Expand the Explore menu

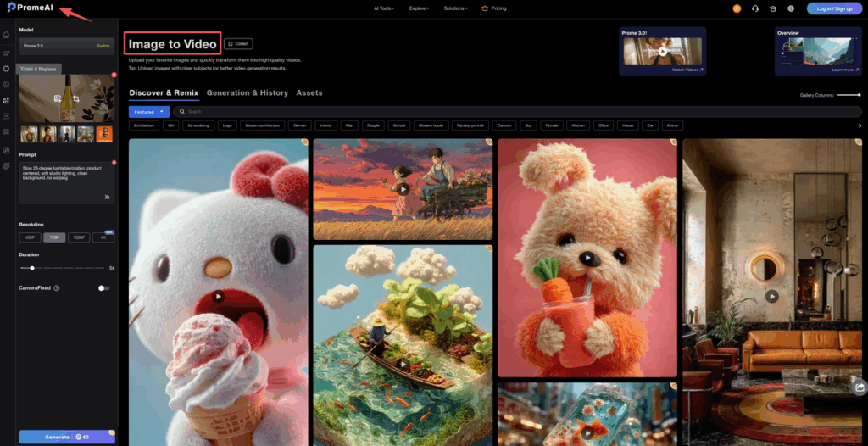click(x=419, y=8)
